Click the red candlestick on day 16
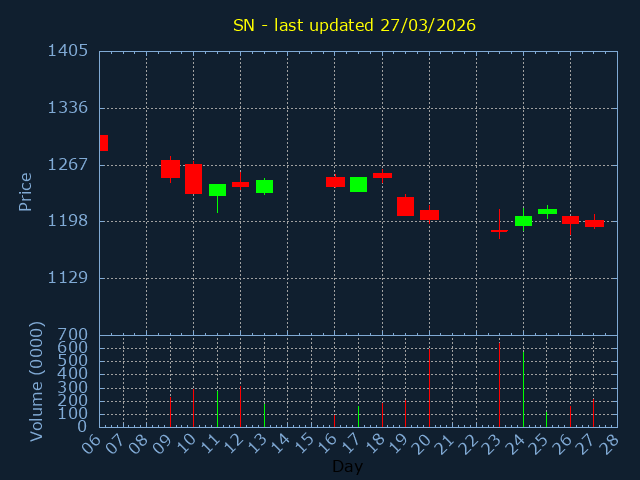Viewport: 640px width, 480px height. tap(335, 182)
